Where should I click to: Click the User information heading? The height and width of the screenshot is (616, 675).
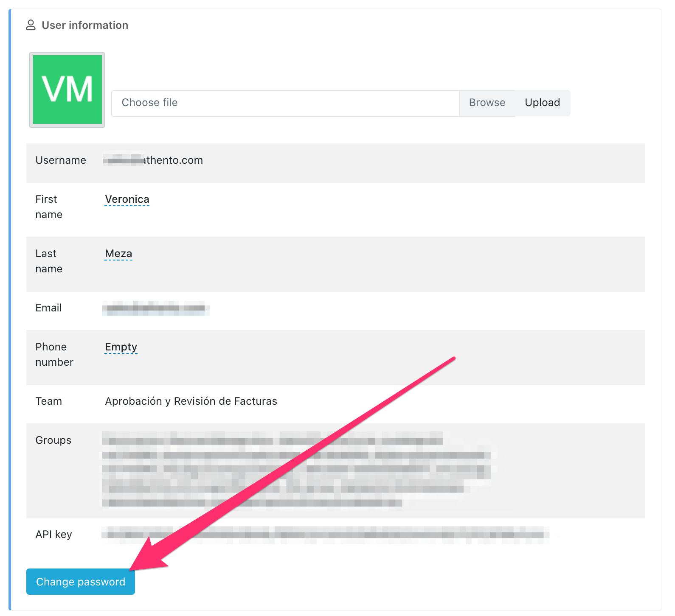point(85,25)
